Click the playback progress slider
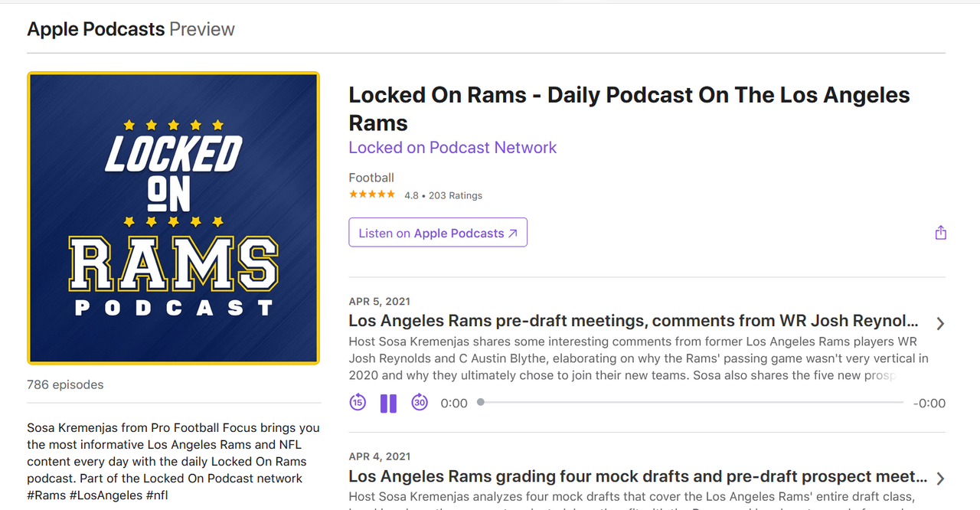The height and width of the screenshot is (510, 980). (x=691, y=402)
